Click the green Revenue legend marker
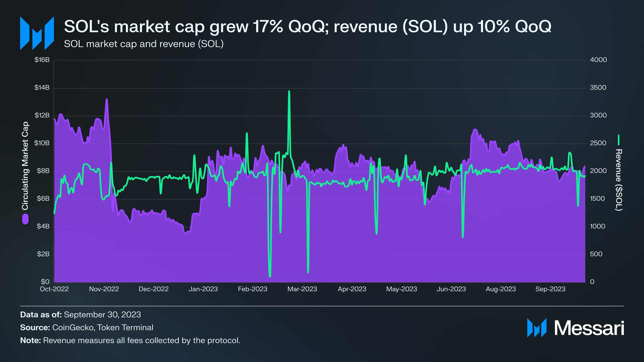Viewport: 644px width, 362px height. 618,140
